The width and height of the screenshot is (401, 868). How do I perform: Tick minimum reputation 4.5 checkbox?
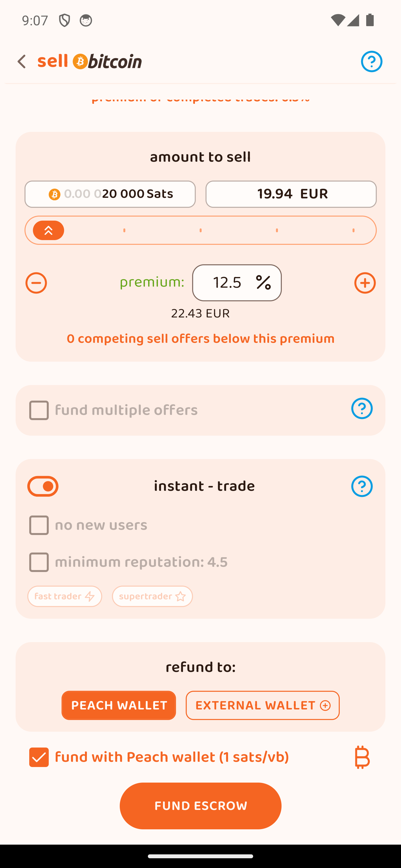(39, 562)
